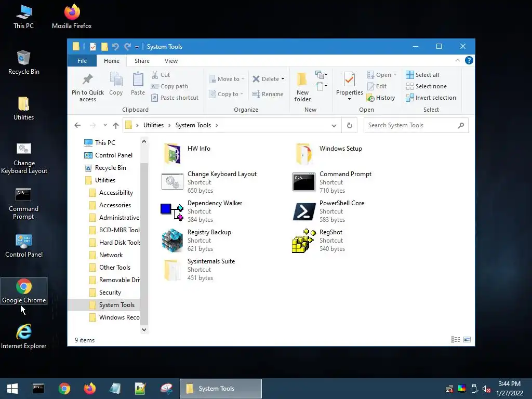The width and height of the screenshot is (532, 399).
Task: Open Recent locations dropdown arrow
Action: click(x=105, y=125)
